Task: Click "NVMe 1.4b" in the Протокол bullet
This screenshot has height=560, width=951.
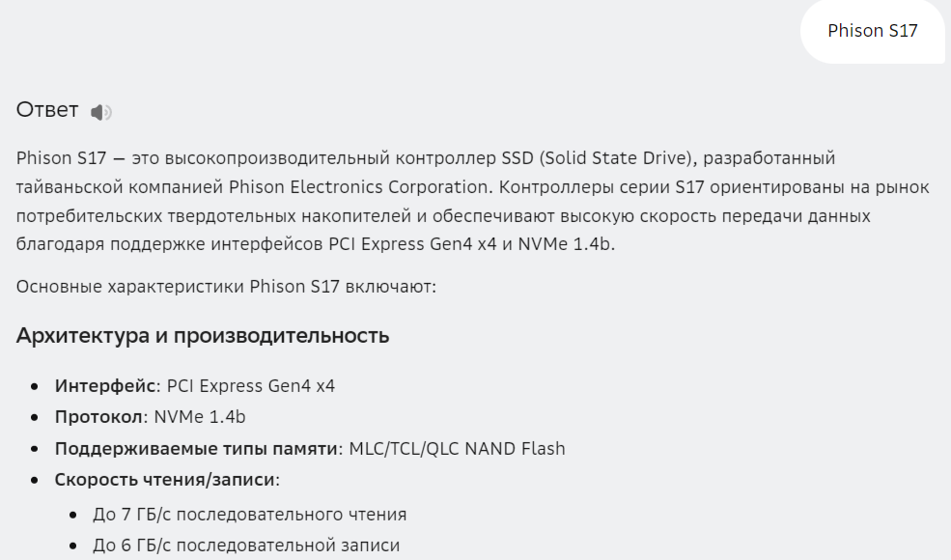Action: (x=200, y=417)
